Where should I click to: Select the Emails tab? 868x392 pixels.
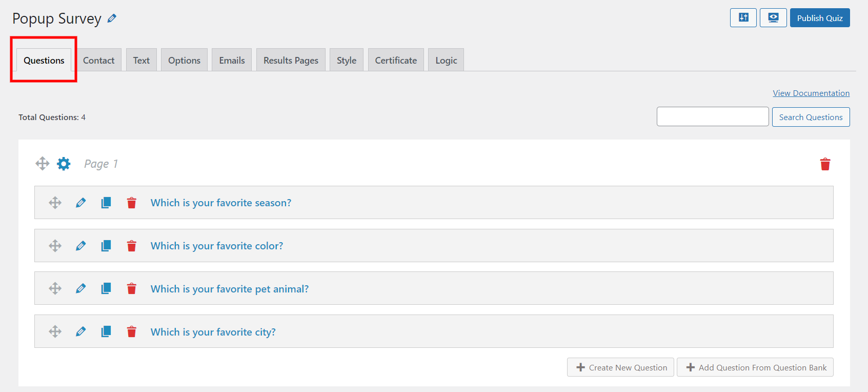click(x=232, y=60)
